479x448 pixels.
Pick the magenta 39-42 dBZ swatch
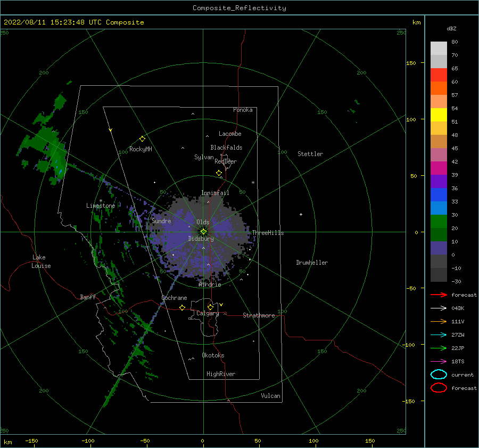click(439, 168)
